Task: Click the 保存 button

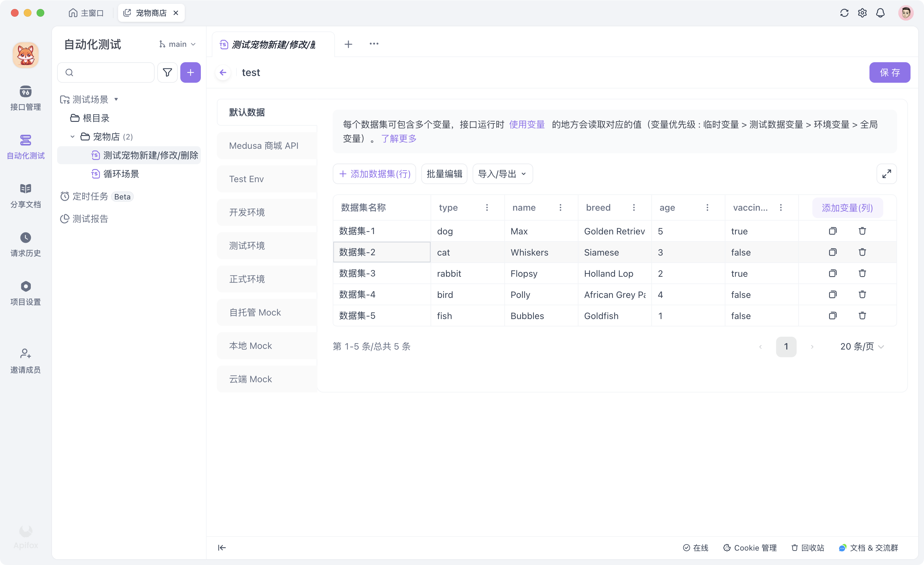Action: click(x=890, y=72)
